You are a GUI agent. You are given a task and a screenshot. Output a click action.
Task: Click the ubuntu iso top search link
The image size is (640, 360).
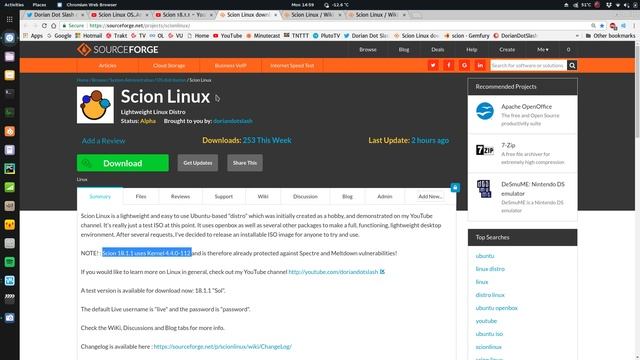489,334
